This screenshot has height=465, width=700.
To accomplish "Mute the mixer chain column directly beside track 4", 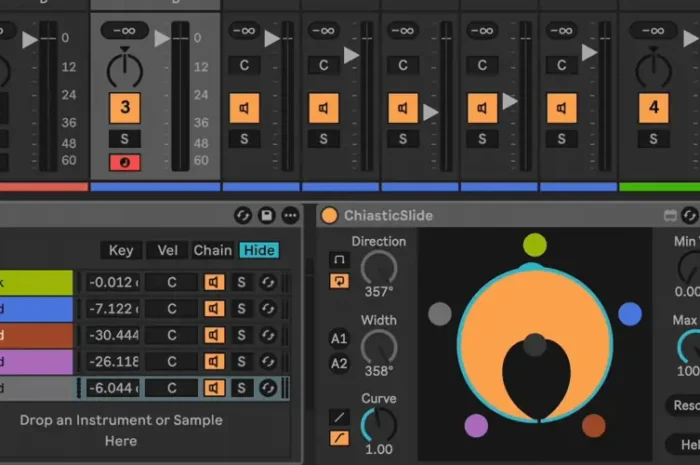I will pos(562,108).
